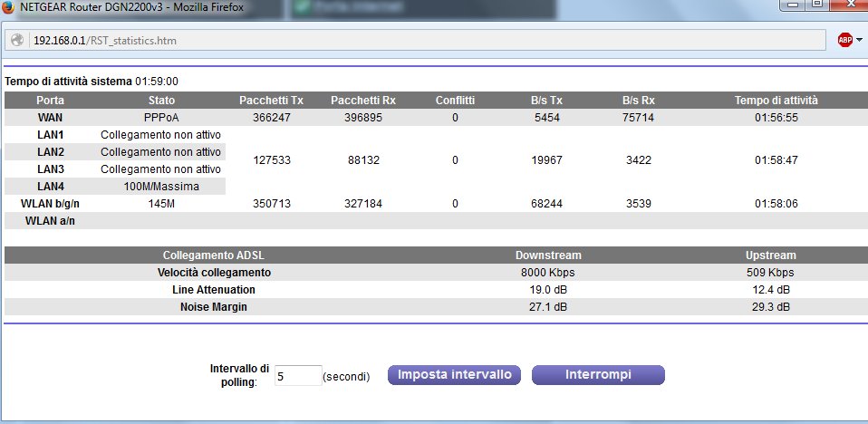Screen dimensions: 868x424
Task: Click upstream speed 509 Kbps
Action: [x=770, y=273]
